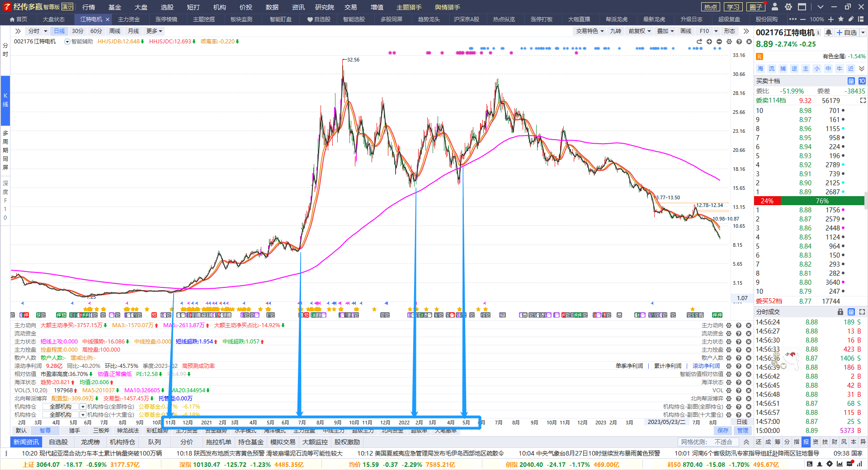Open the 选股 menu
868x470 pixels.
point(167,7)
